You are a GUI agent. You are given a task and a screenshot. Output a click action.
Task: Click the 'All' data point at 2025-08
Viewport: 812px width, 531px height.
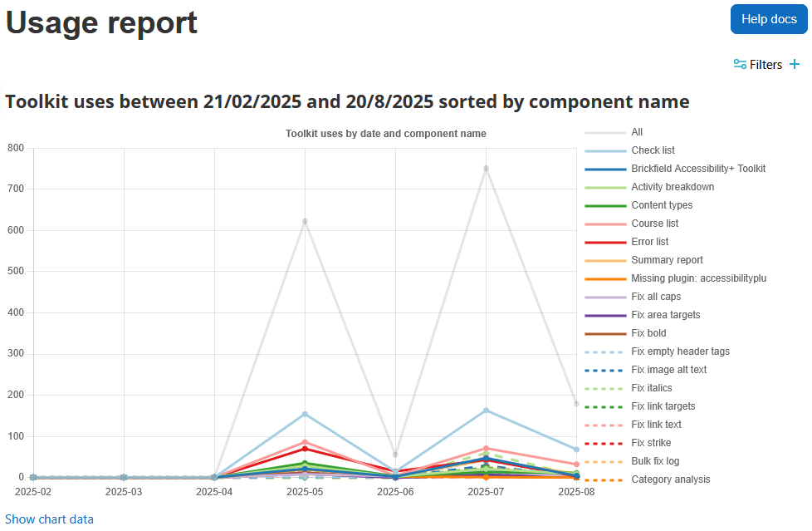pyautogui.click(x=576, y=403)
